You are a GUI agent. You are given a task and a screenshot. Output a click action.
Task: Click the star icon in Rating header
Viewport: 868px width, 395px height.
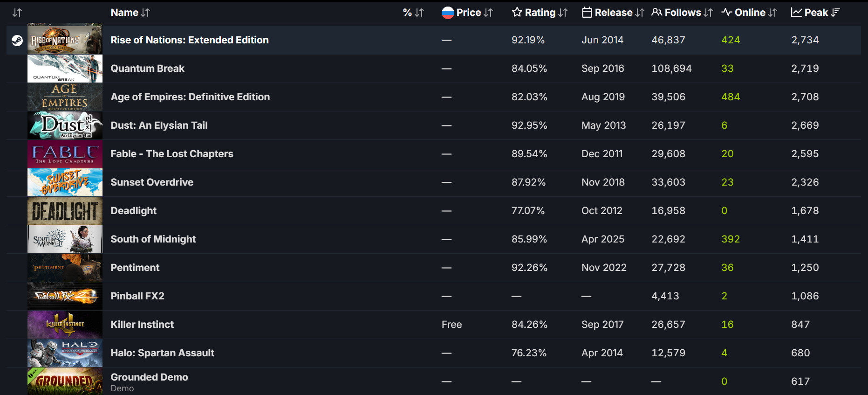tap(517, 13)
